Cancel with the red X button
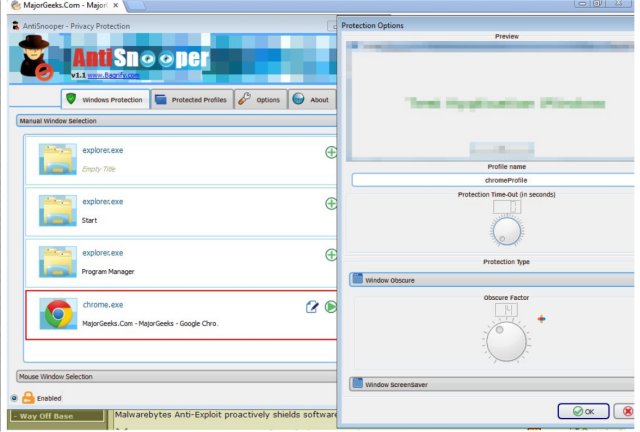This screenshot has width=640, height=432. 624,411
